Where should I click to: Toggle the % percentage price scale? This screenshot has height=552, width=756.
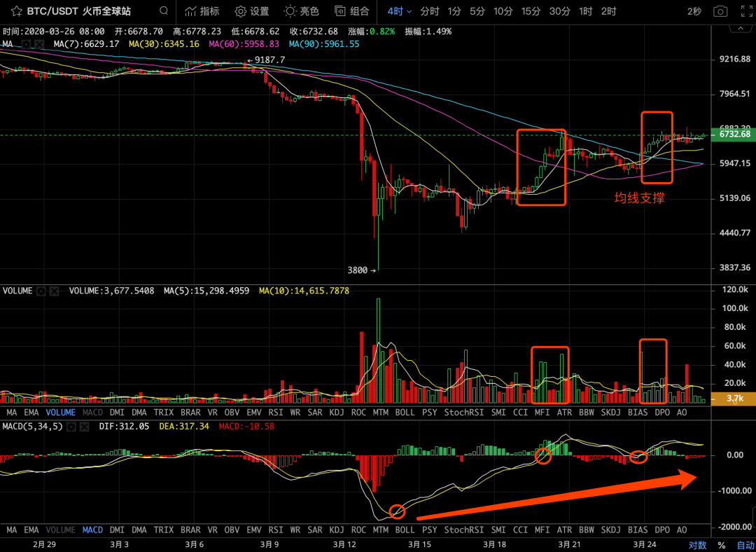[722, 545]
